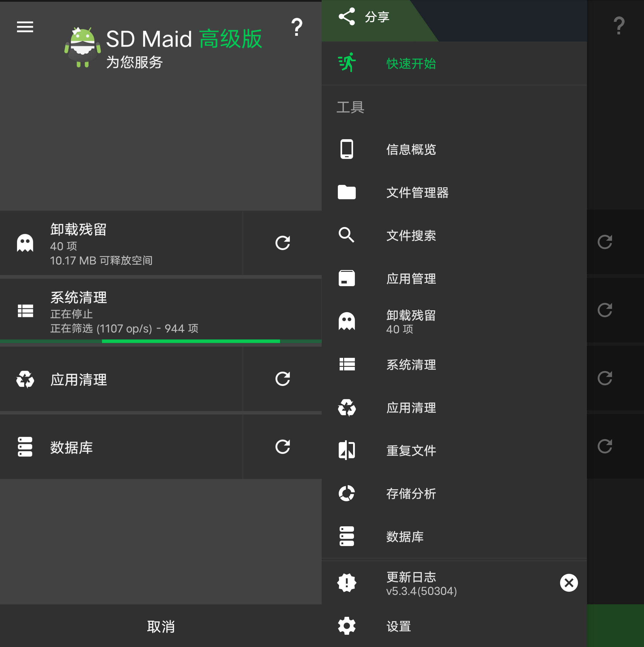
Task: Open 应用管理 menu entry
Action: point(454,279)
